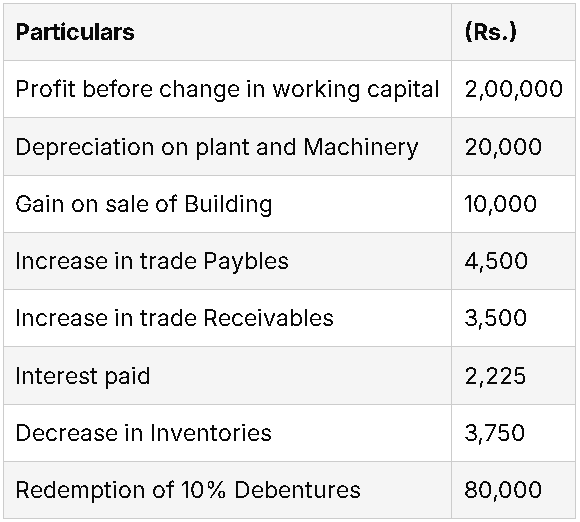Select the Profit before change in working capital cell

point(227,89)
